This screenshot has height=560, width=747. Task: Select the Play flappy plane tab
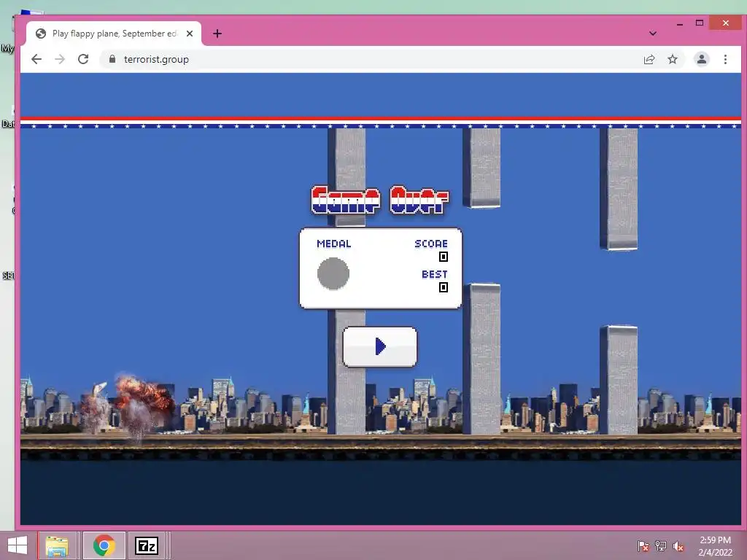113,34
